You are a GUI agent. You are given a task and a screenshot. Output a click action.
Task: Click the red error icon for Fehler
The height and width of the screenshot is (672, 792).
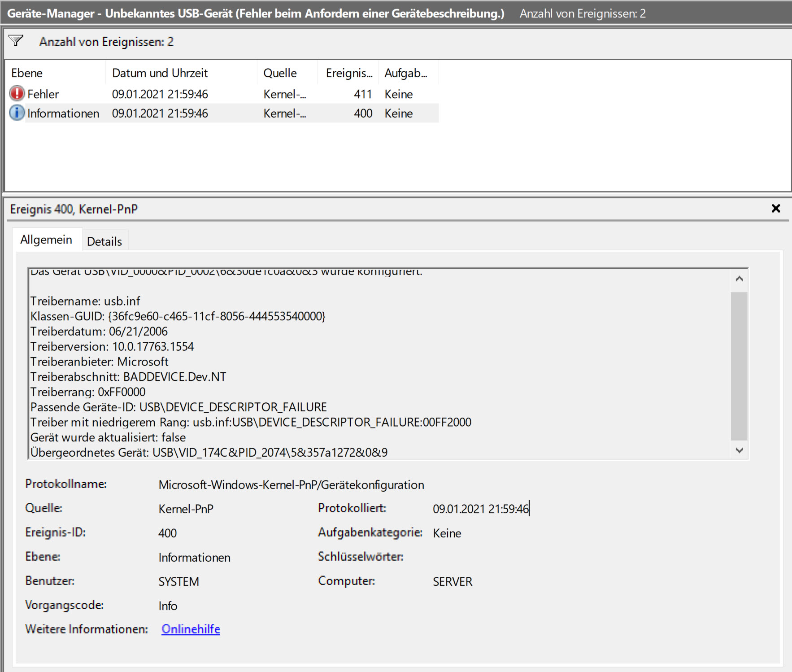click(17, 94)
